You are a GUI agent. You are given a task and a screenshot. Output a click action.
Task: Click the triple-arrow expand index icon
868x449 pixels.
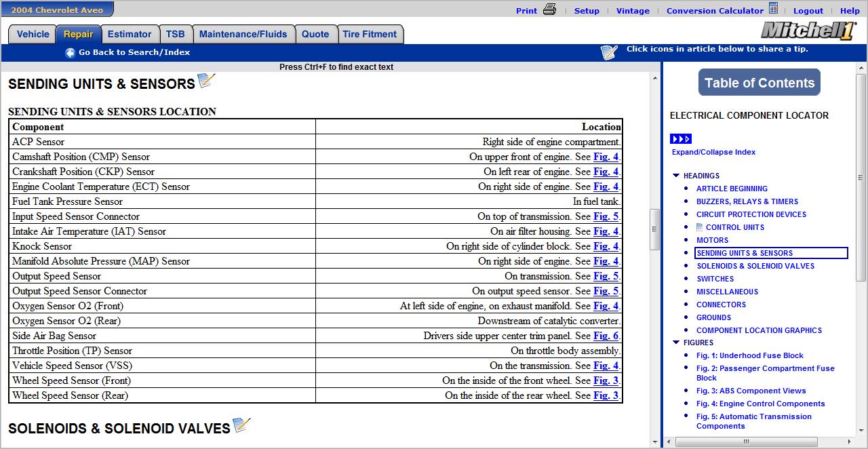681,139
